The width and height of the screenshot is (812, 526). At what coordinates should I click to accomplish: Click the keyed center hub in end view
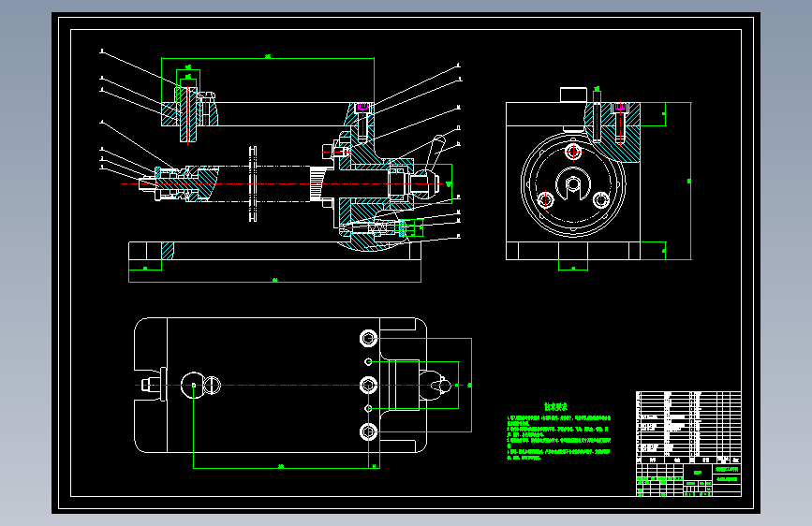573,183
